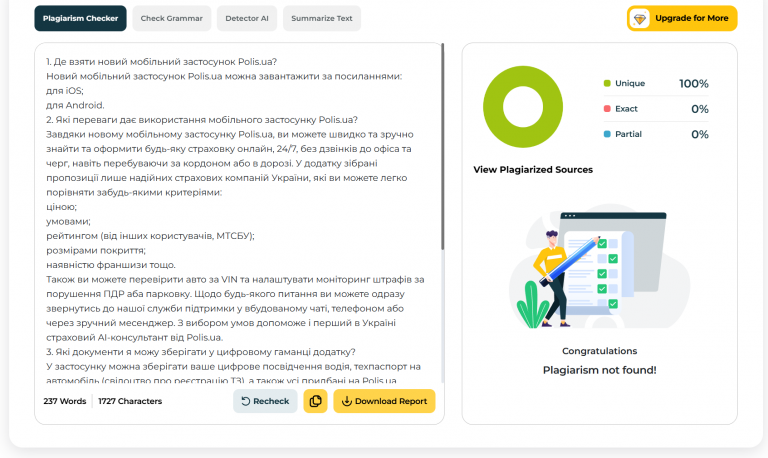Click the line 'для Android.'

75,105
